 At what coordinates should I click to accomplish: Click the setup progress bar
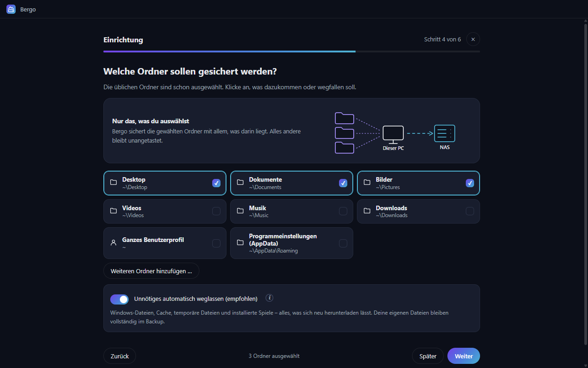[292, 52]
